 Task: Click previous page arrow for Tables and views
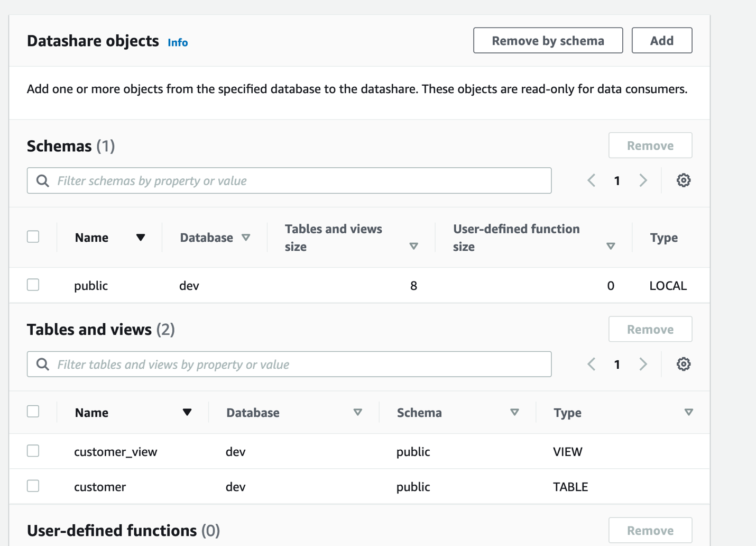pos(591,364)
